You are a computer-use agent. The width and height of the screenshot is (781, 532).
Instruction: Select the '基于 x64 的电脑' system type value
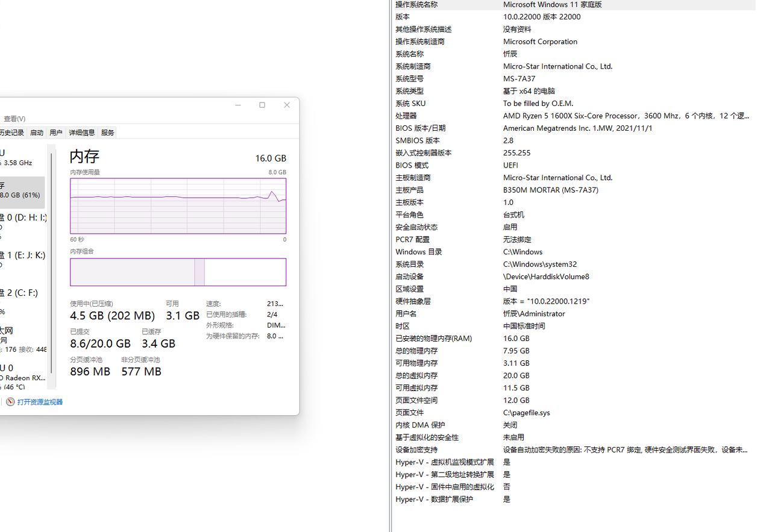tap(530, 91)
